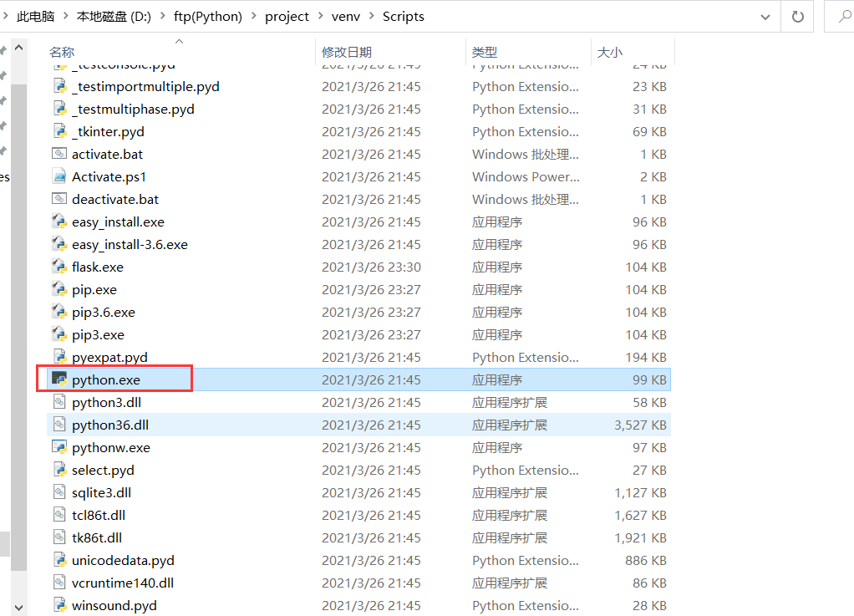Click the search box magnifier
This screenshot has height=616, width=854.
[845, 17]
